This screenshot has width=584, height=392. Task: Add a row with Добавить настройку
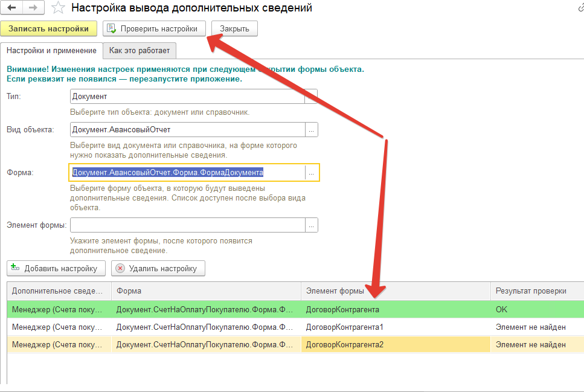pyautogui.click(x=56, y=268)
